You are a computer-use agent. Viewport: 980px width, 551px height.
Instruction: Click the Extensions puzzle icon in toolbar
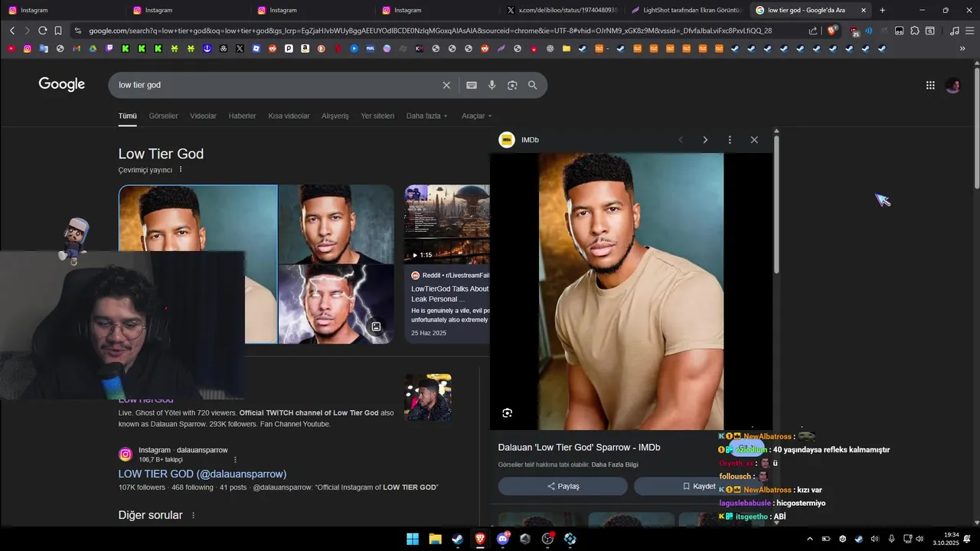pyautogui.click(x=915, y=31)
